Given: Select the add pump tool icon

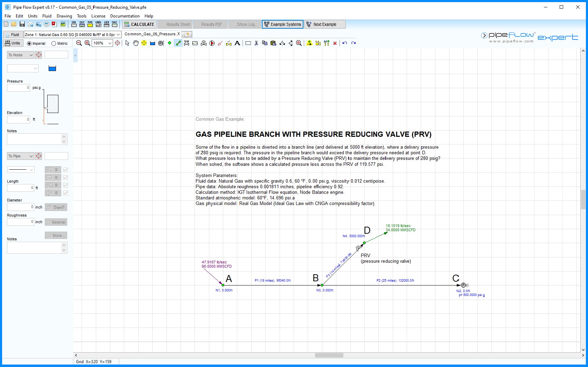Looking at the screenshot, I should (212, 43).
